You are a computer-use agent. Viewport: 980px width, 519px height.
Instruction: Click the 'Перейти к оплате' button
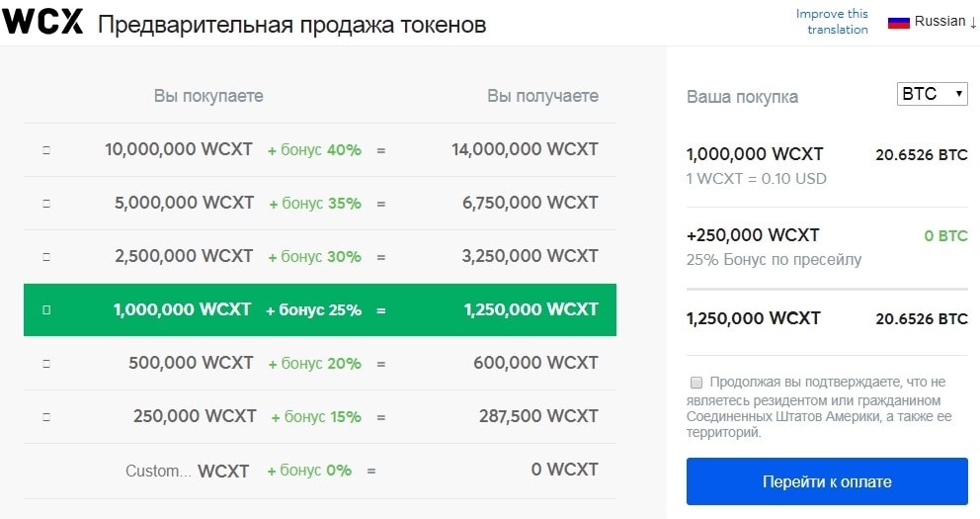(x=827, y=482)
